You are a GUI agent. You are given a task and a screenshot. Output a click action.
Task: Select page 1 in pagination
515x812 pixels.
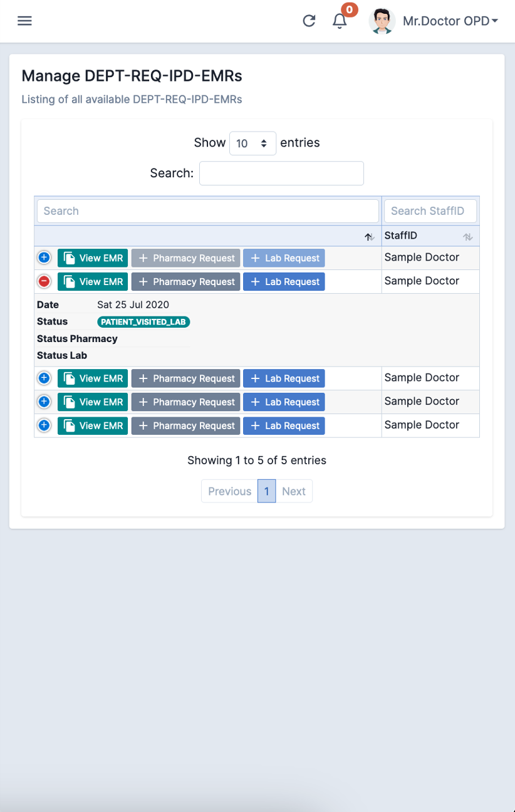(x=266, y=491)
